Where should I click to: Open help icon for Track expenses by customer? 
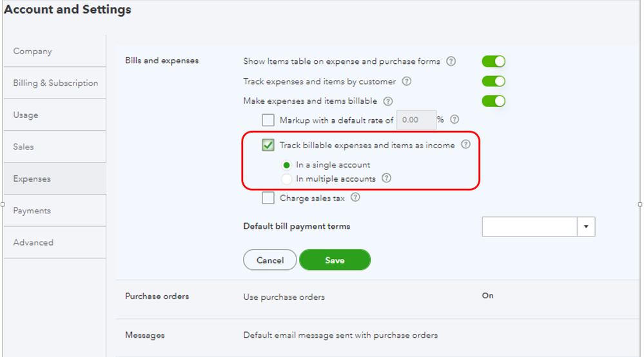click(407, 81)
